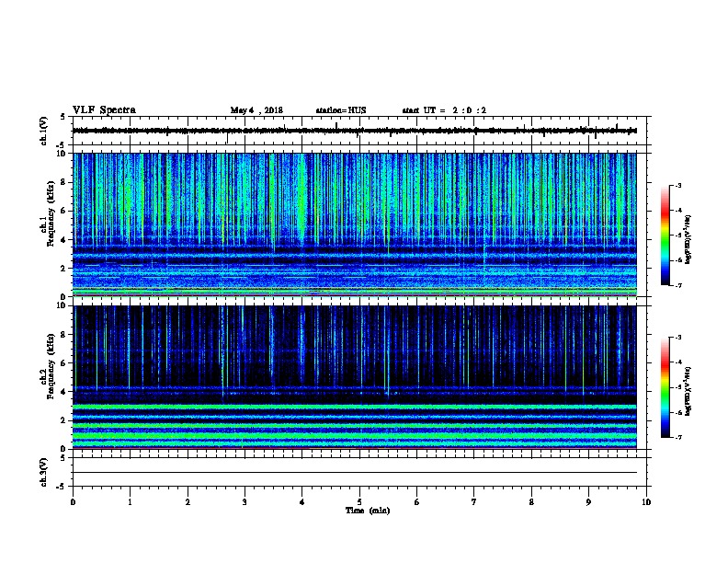Click the log(PSD) title beside ch.1 color bar
Screen dimensions: 728x563
coord(688,239)
